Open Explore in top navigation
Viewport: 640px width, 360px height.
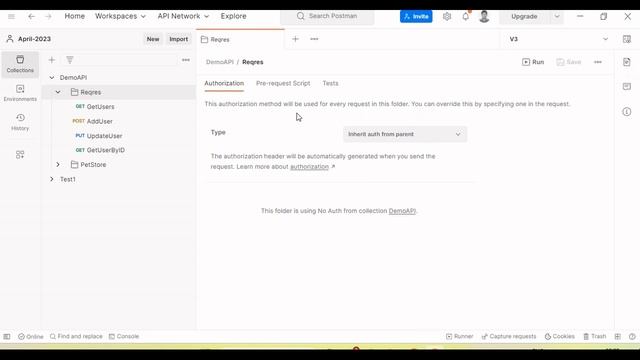(233, 16)
